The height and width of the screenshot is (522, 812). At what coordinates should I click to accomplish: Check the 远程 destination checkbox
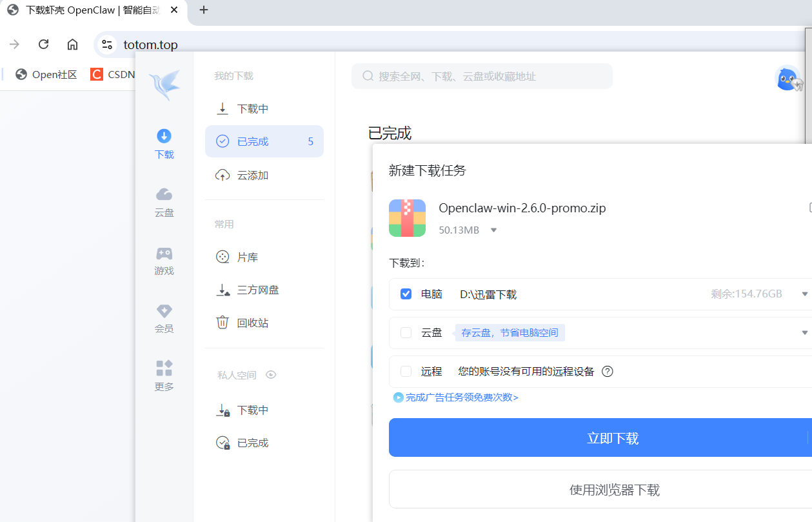pos(406,371)
